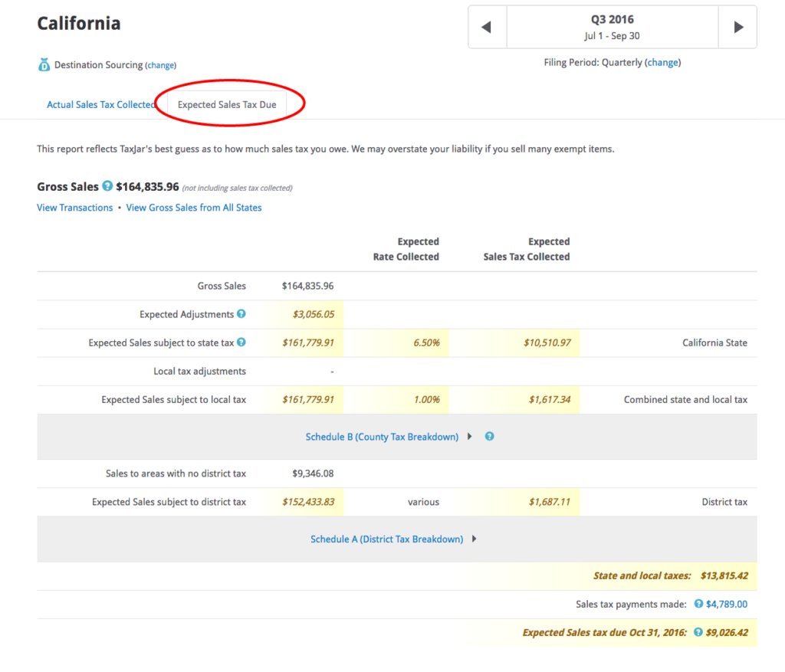Click the Destination Sourcing money bag icon
The image size is (785, 672).
tap(44, 65)
